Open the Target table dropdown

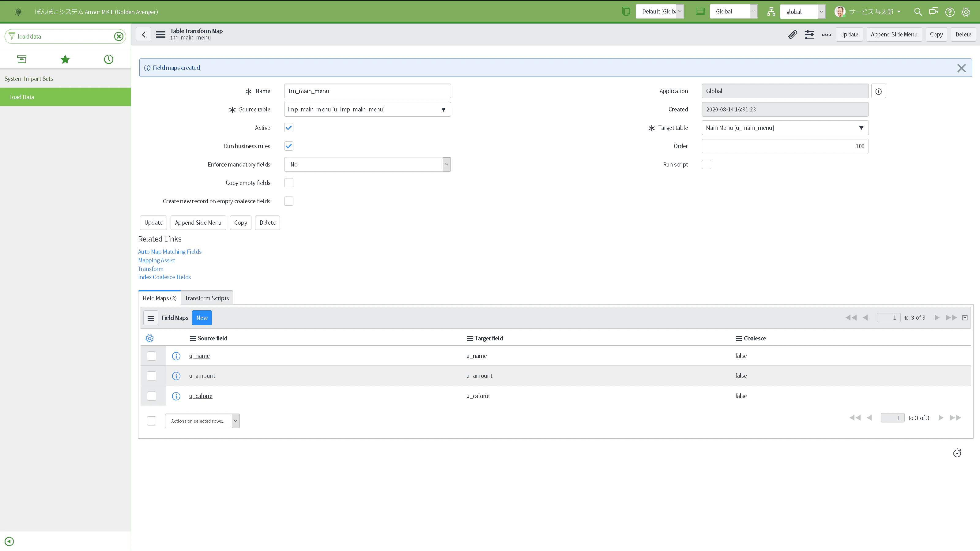click(x=785, y=128)
